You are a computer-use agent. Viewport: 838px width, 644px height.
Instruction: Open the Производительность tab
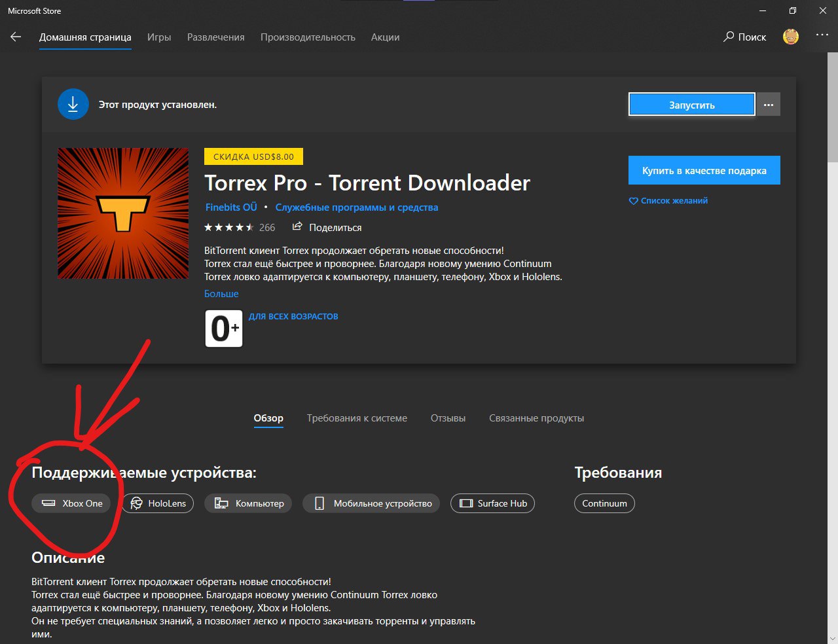(308, 37)
